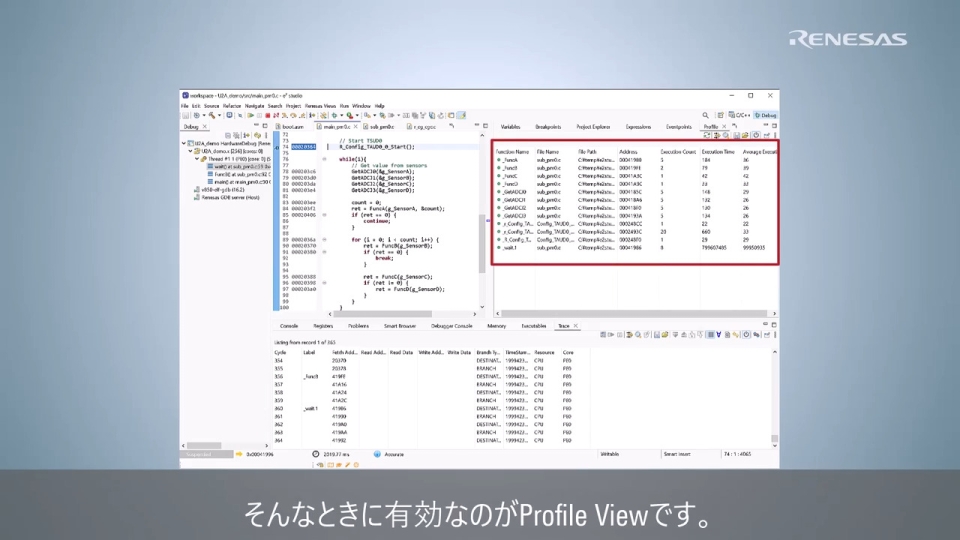Select the wait() stack frame in Debug view
The height and width of the screenshot is (540, 960).
point(239,167)
